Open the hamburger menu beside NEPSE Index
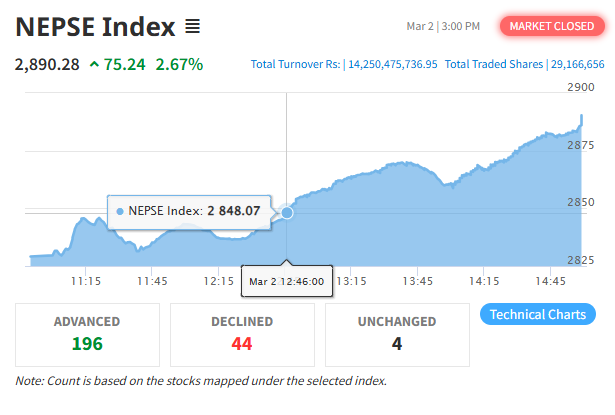The image size is (615, 415). 193,26
